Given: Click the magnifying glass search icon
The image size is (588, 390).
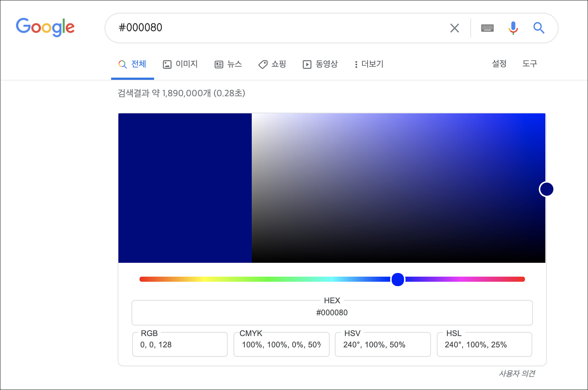Looking at the screenshot, I should pyautogui.click(x=539, y=28).
